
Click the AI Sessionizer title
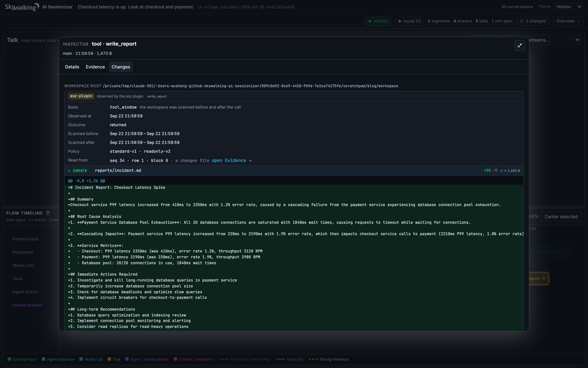(x=57, y=7)
